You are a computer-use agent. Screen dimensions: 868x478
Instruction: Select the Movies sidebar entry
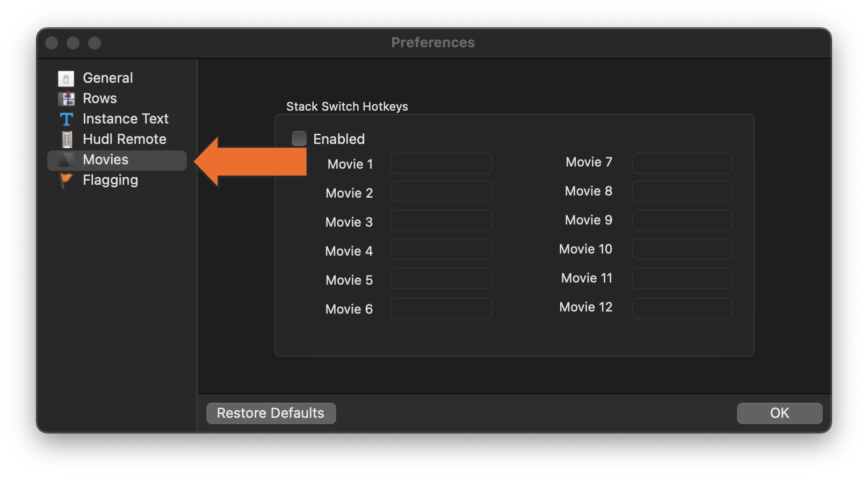coord(117,160)
